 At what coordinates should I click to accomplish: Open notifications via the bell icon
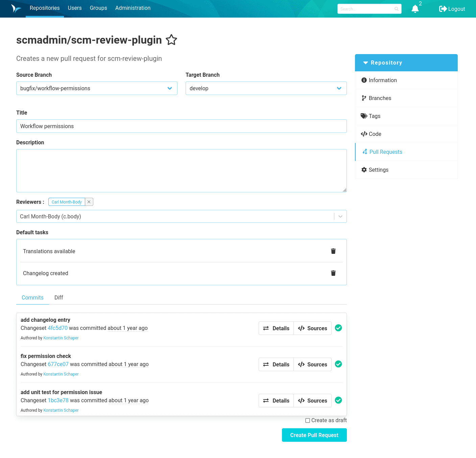415,9
